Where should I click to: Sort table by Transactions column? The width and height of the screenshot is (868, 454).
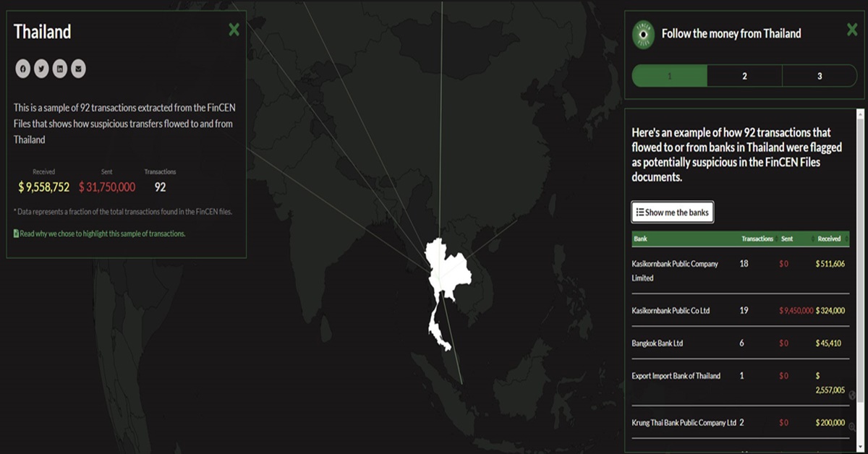click(758, 239)
